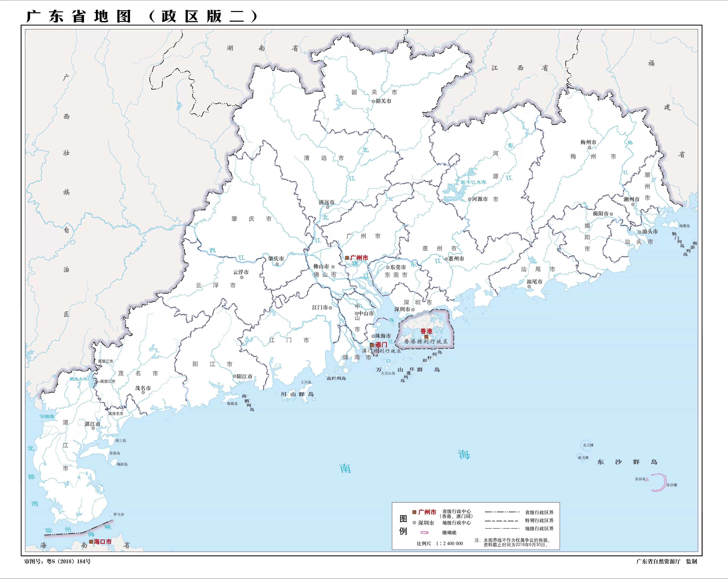
Task: Click map marker right of 深圳市 city label
Action: point(413,309)
